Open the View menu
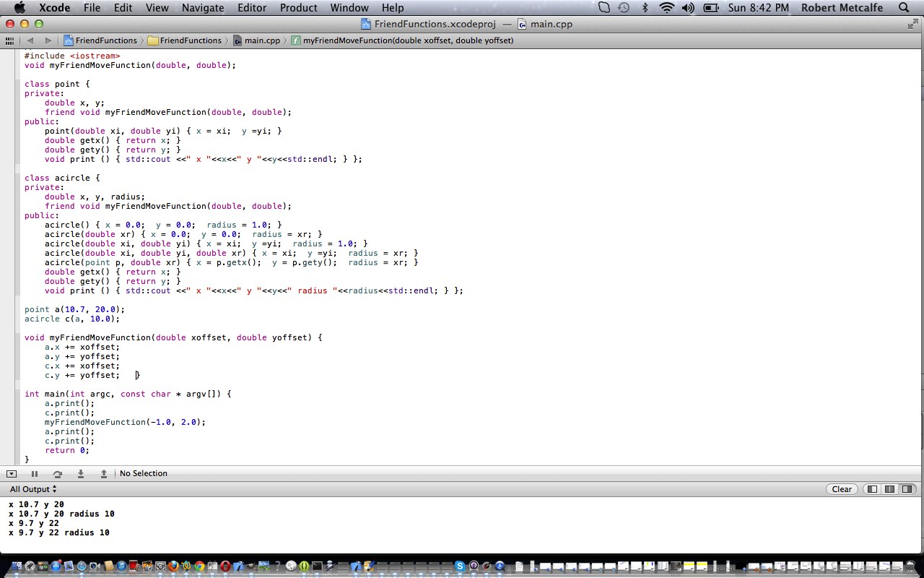 (157, 8)
